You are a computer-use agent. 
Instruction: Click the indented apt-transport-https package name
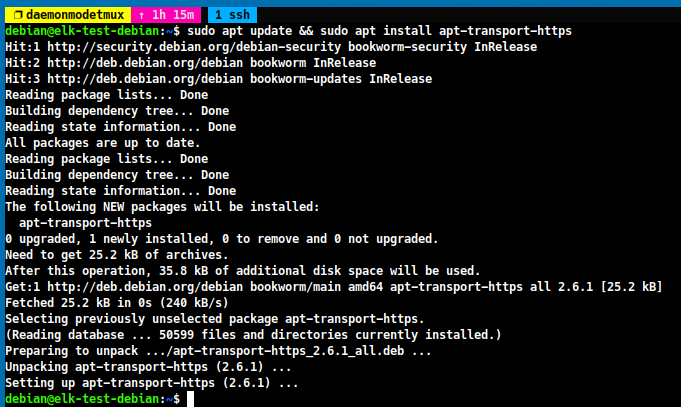click(86, 223)
